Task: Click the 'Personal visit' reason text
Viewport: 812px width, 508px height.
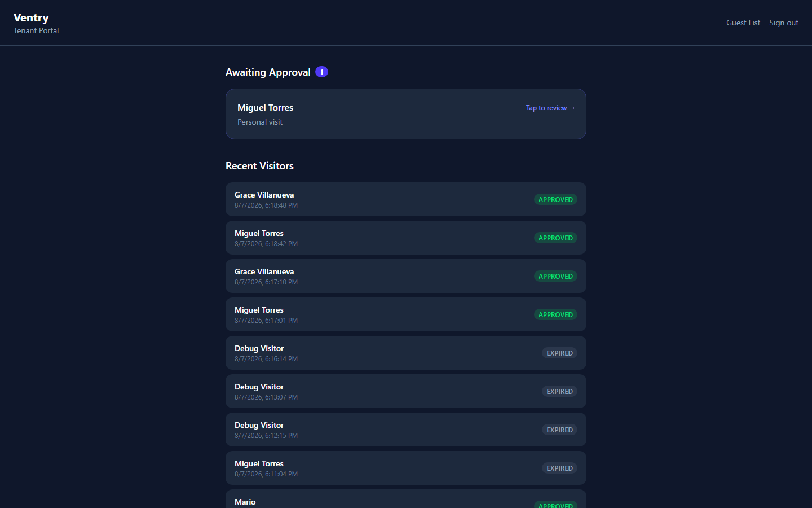Action: click(x=260, y=122)
